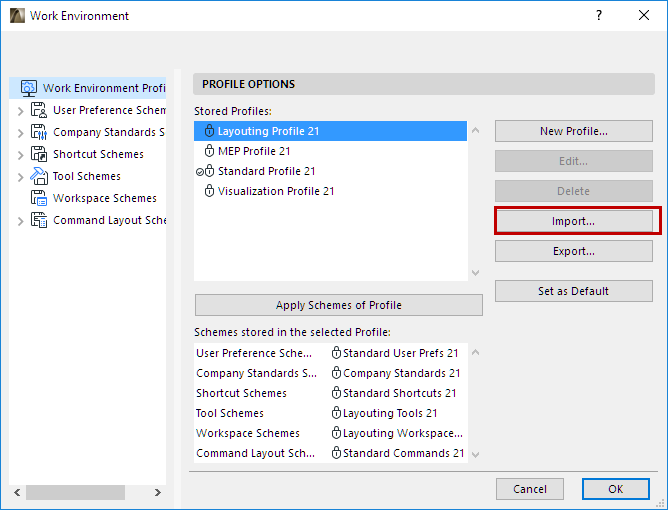
Task: Click the Work Environment Profiles tree icon
Action: (28, 88)
